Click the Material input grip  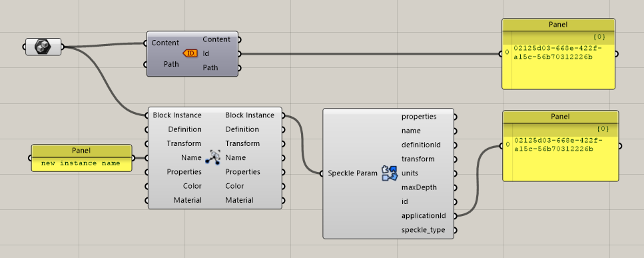147,201
